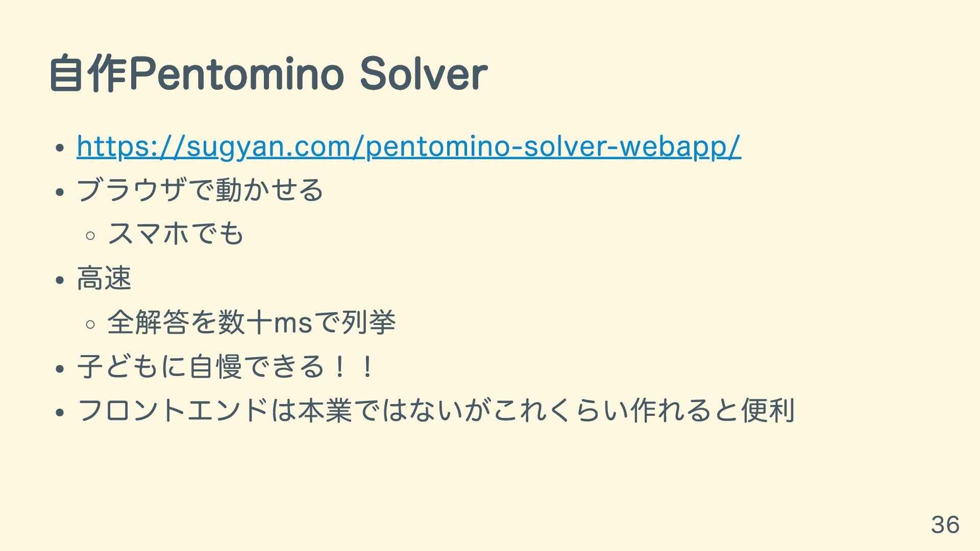This screenshot has width=980, height=551.
Task: Open the sugyan.com pentomino-solver-webapp link
Action: pos(408,146)
